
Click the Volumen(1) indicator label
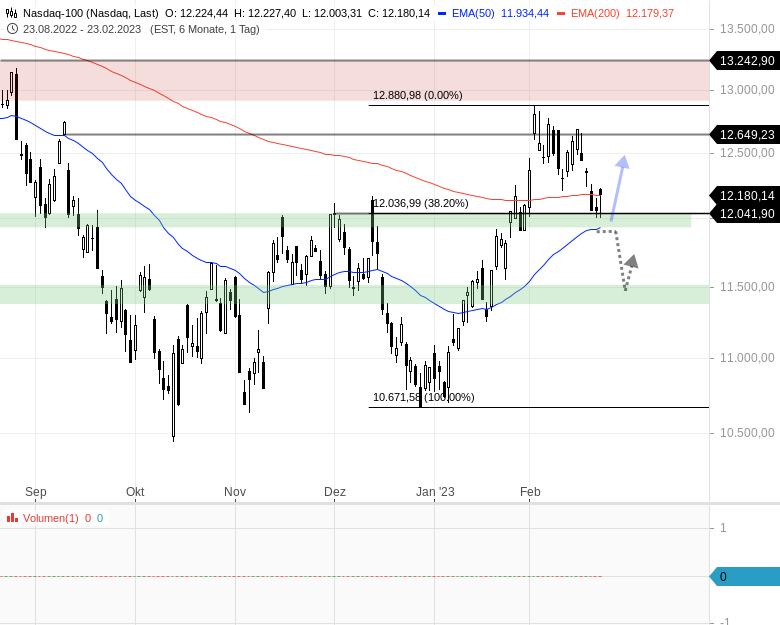click(x=51, y=518)
